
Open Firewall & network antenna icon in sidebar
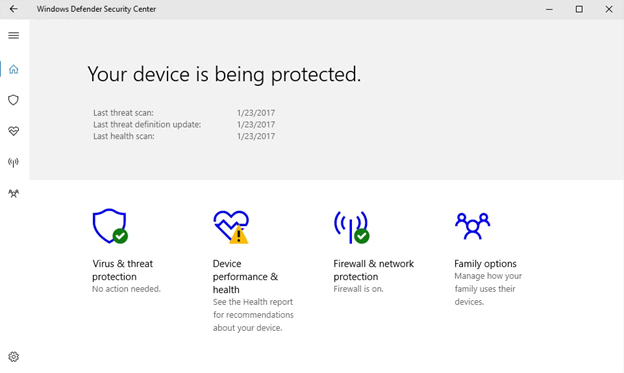click(14, 162)
